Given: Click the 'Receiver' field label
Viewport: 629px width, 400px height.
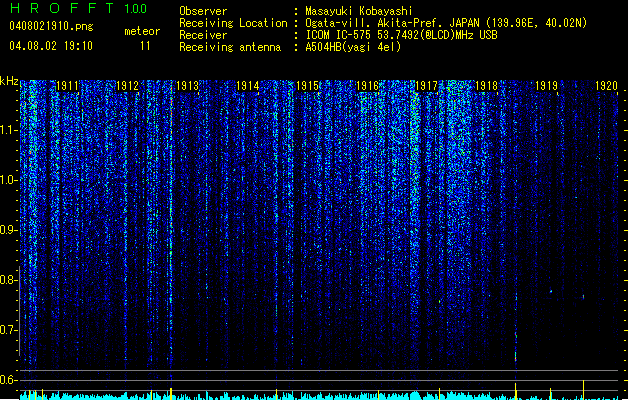Looking at the screenshot, I should tap(203, 35).
